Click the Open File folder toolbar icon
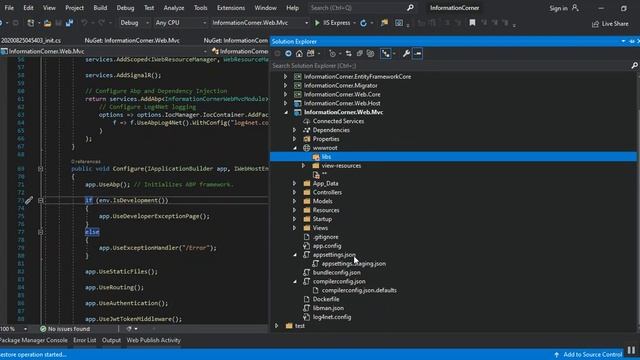 coord(47,23)
